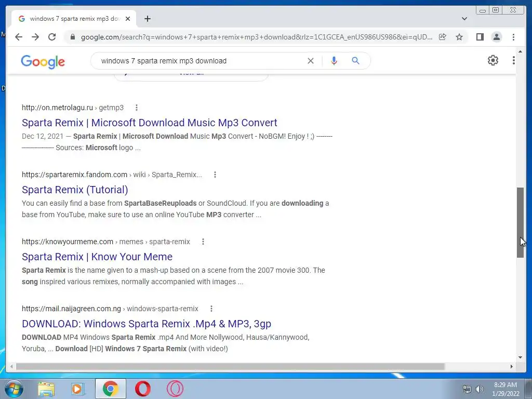Viewport: 532px width, 399px height.
Task: Click spartaremix.fandom.com URL text
Action: pyautogui.click(x=75, y=175)
